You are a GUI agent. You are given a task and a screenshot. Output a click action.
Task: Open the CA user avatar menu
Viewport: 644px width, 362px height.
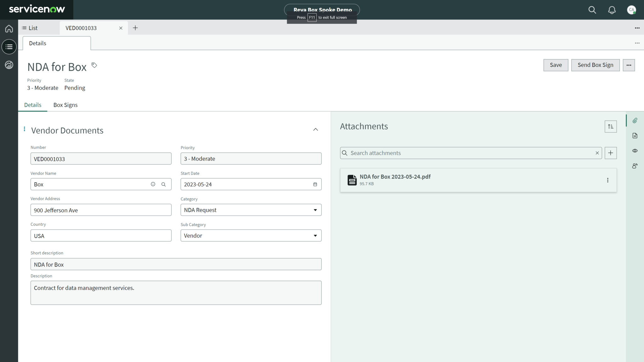[x=631, y=10]
